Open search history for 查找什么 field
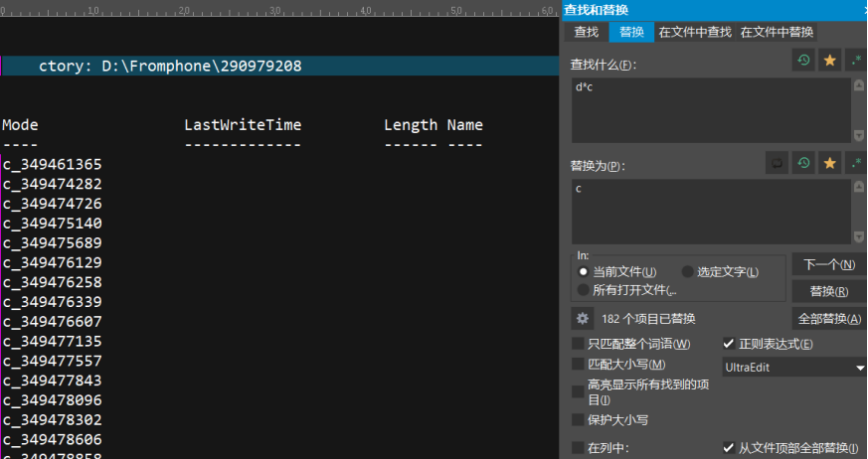This screenshot has height=459, width=868. [803, 61]
